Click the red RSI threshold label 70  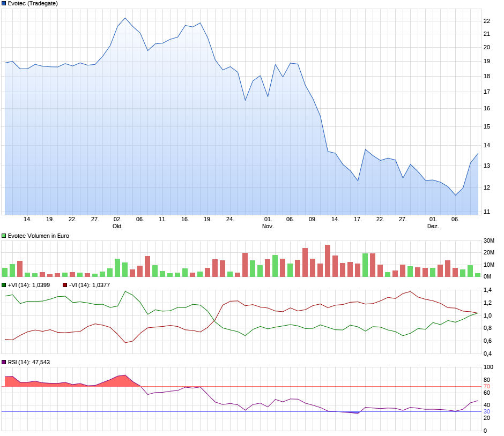[487, 387]
